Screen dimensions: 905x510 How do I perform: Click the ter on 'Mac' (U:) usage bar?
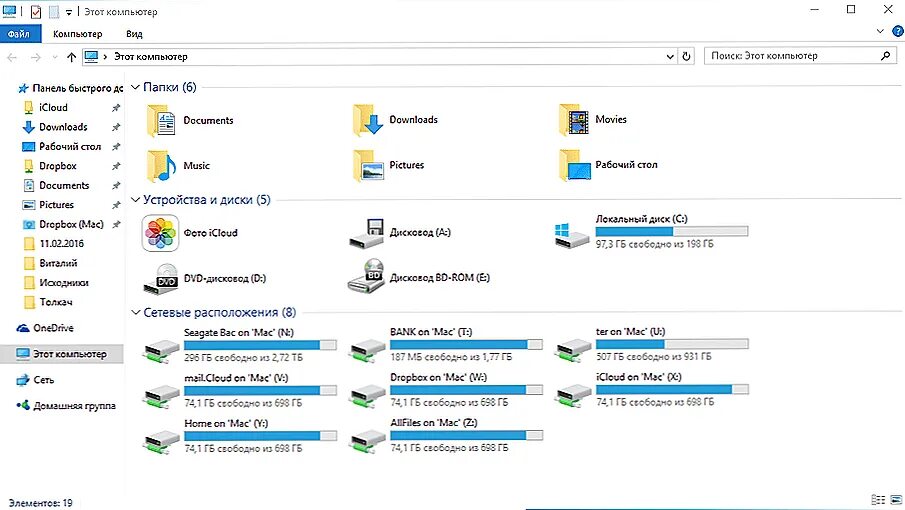[672, 344]
